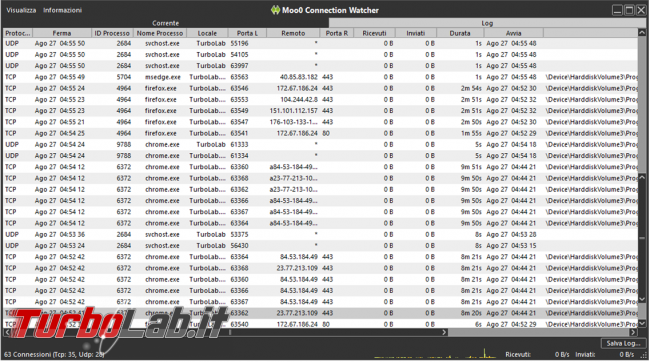Click the Moo0 Connection Watcher logo icon

coord(275,10)
